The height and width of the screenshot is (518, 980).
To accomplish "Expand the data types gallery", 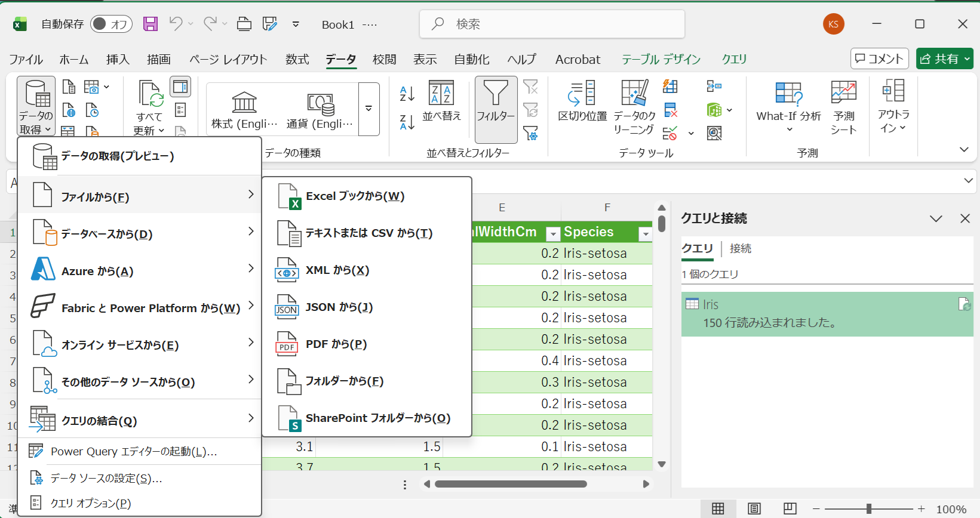I will click(x=369, y=109).
